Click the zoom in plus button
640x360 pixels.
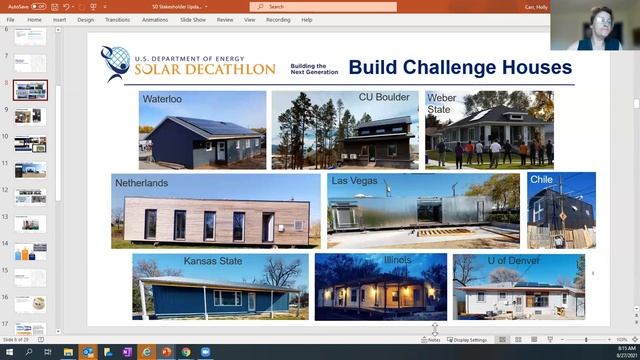609,340
